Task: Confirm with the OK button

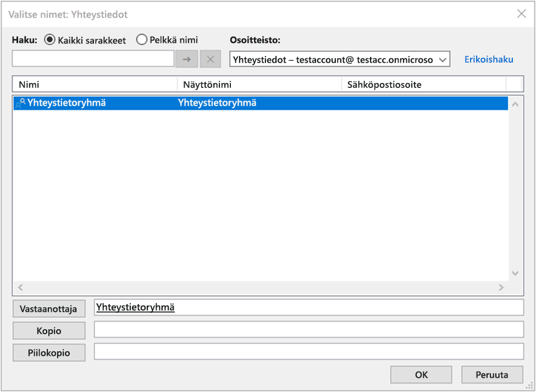Action: click(421, 374)
